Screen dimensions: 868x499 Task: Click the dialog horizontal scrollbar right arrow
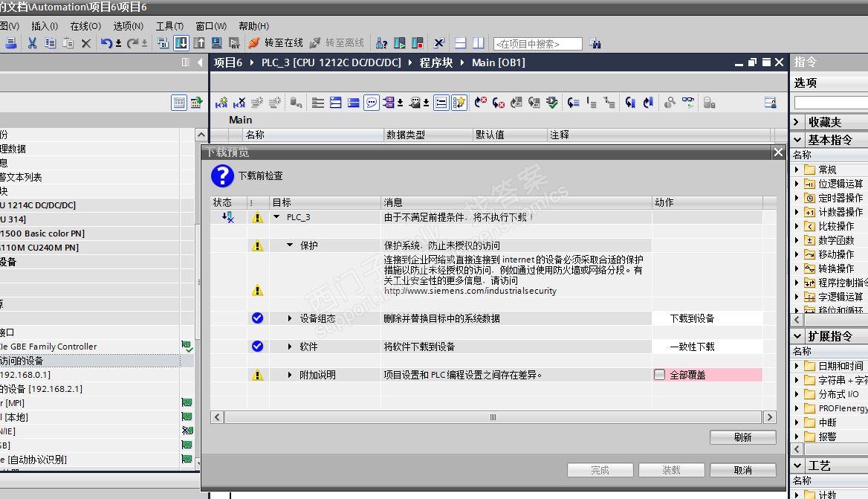(x=769, y=417)
